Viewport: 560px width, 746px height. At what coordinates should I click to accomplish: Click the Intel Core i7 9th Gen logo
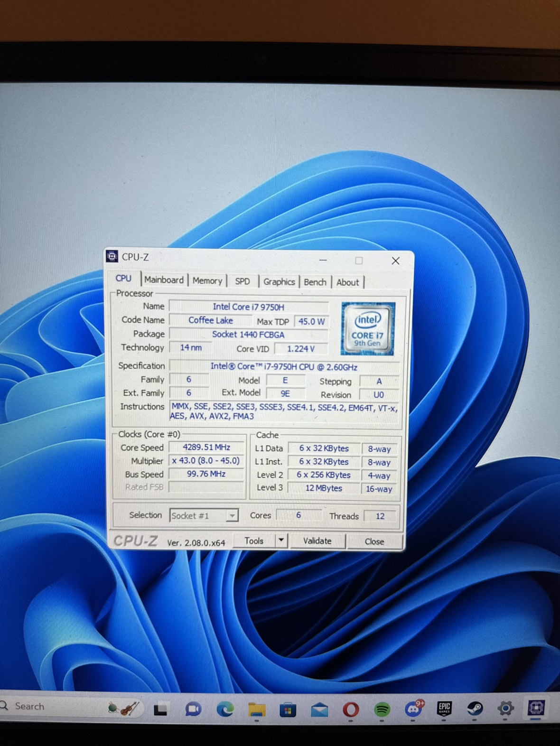click(x=368, y=329)
